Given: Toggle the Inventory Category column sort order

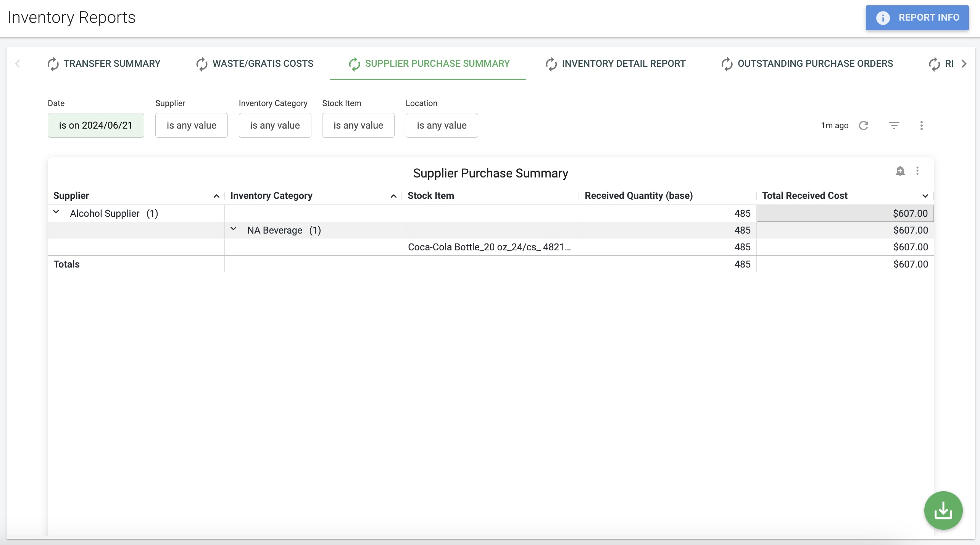Looking at the screenshot, I should tap(394, 195).
